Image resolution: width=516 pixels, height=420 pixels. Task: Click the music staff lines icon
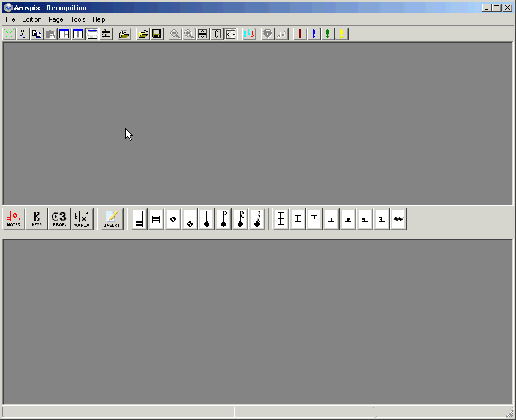(x=106, y=34)
